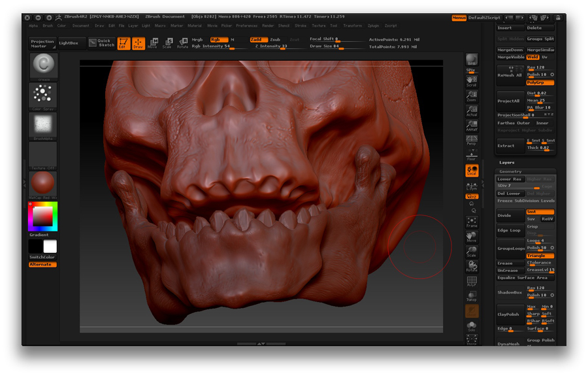Toggle Persp perspective view
The image size is (588, 376).
(x=471, y=141)
